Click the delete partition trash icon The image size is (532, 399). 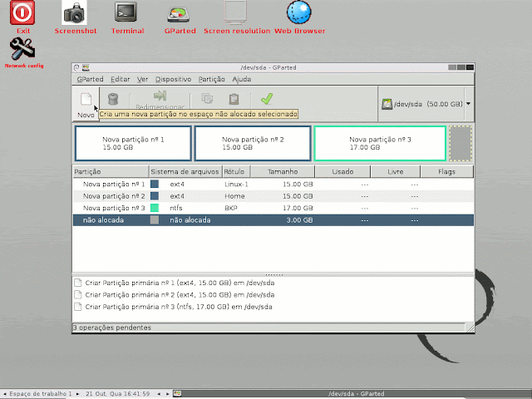pyautogui.click(x=113, y=99)
